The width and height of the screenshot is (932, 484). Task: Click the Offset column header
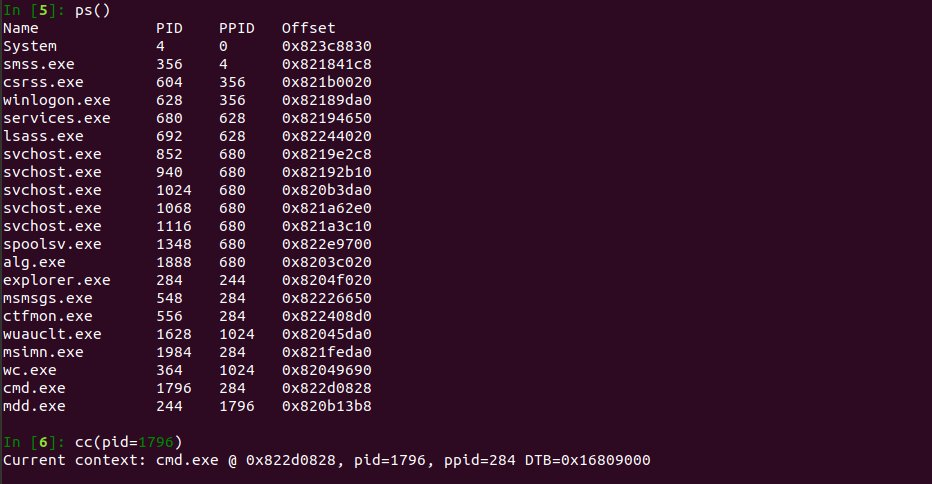308,28
